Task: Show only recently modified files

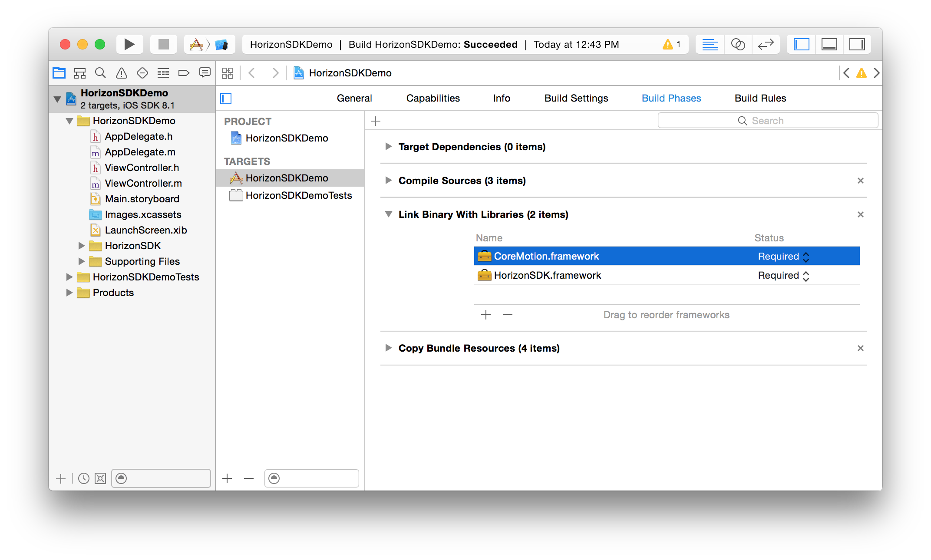Action: [x=83, y=479]
